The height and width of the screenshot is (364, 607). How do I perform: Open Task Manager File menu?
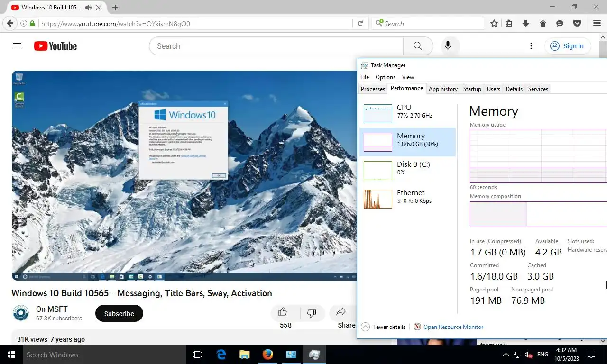(365, 77)
